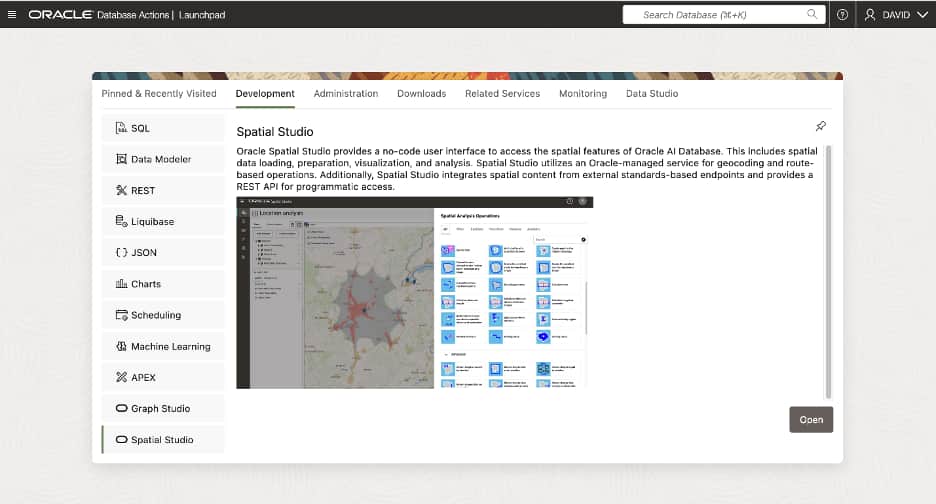The width and height of the screenshot is (936, 504).
Task: Click the Database Actions Launchpad title
Action: click(x=161, y=14)
